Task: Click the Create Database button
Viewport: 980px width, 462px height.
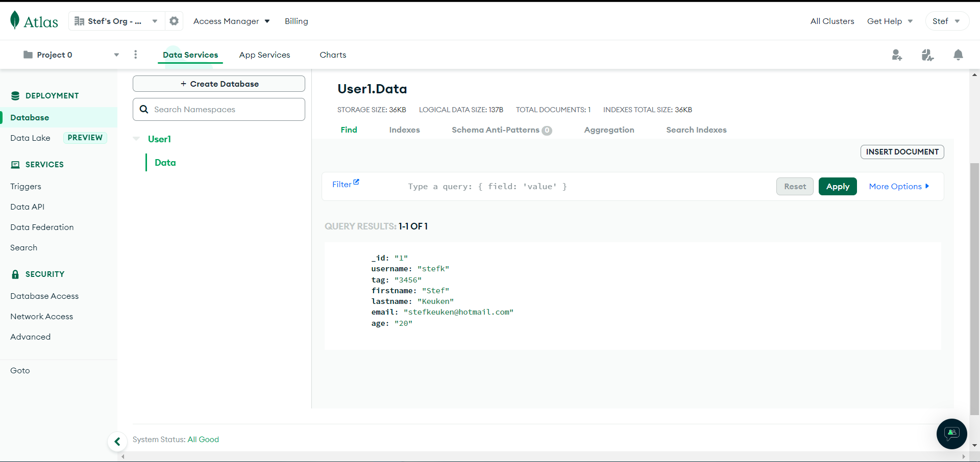Action: pos(219,84)
